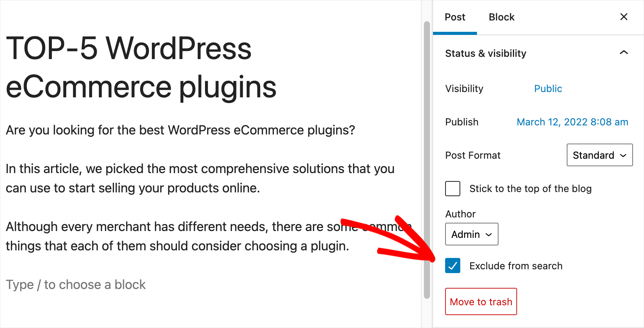Select the Post tab

[455, 17]
